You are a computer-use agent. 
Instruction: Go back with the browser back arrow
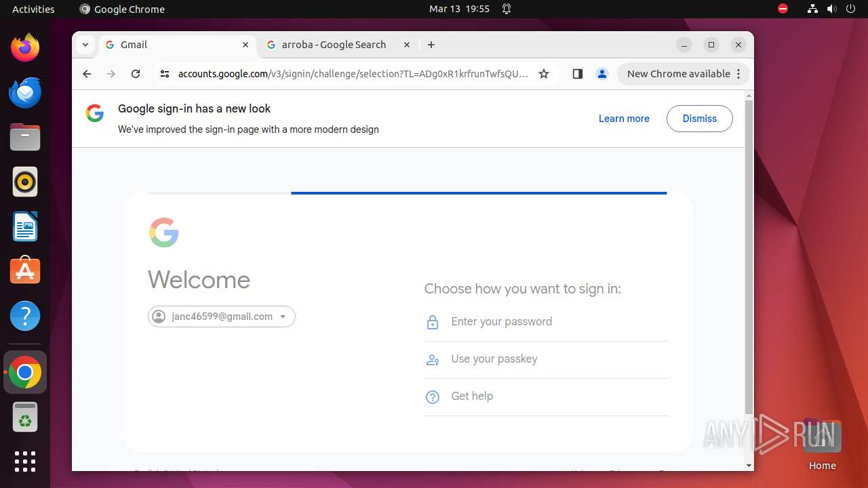coord(87,74)
